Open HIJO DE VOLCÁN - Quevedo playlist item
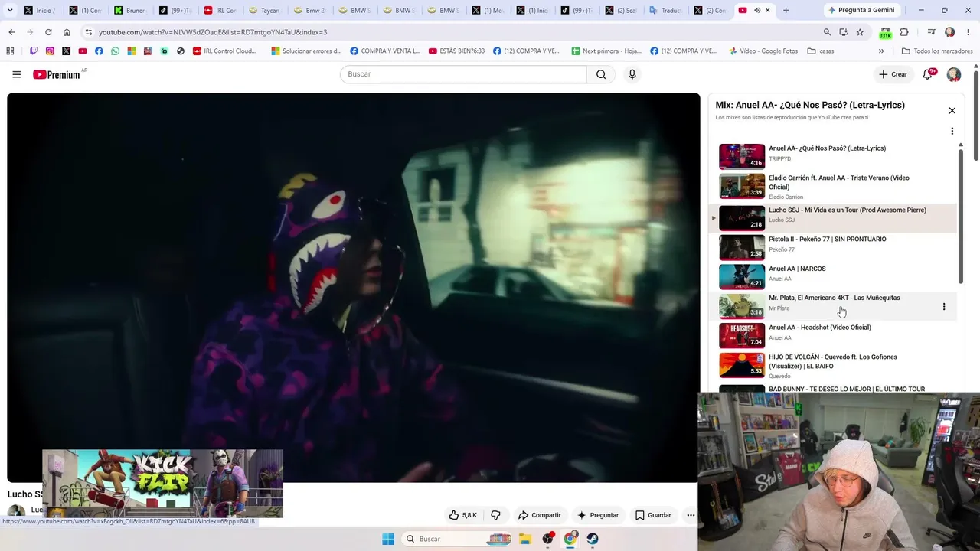 (x=833, y=361)
